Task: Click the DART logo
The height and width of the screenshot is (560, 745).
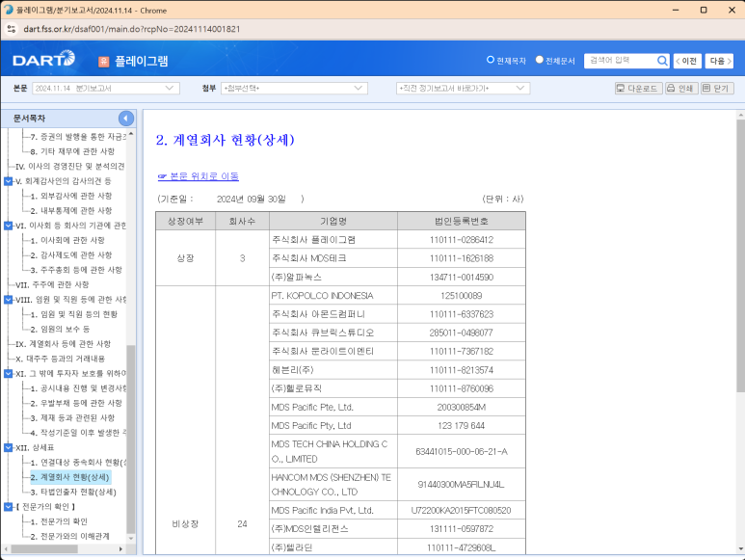Action: (43, 60)
